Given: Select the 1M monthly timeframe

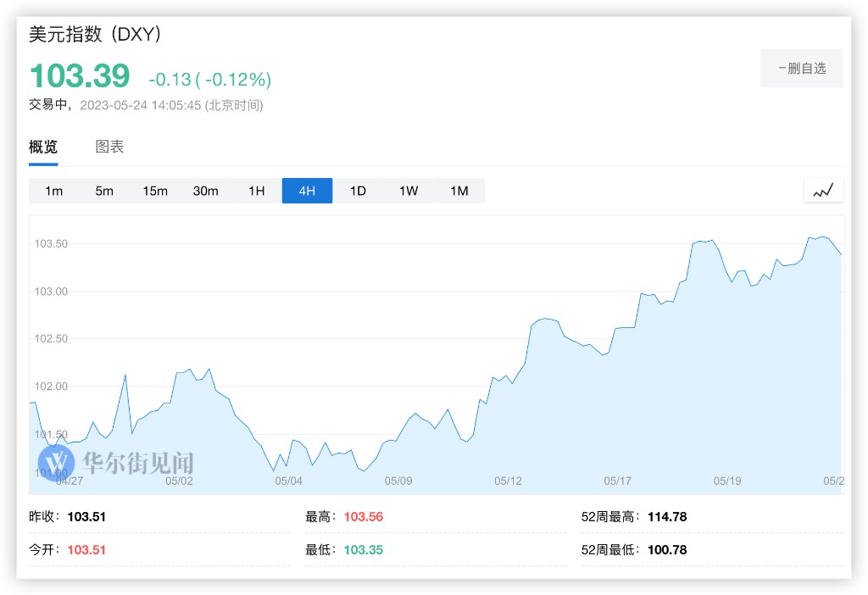Looking at the screenshot, I should coord(459,191).
